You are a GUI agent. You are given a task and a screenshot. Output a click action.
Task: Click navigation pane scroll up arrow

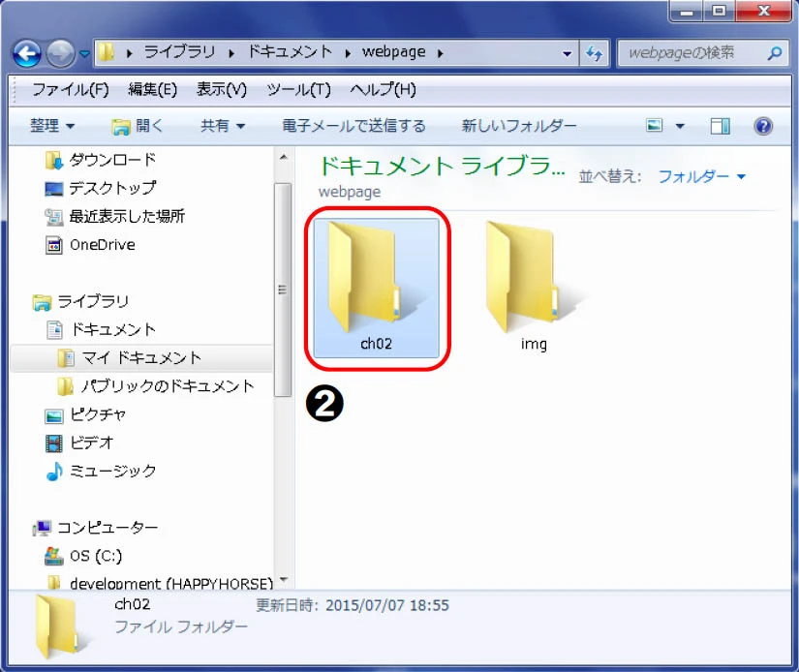click(284, 158)
